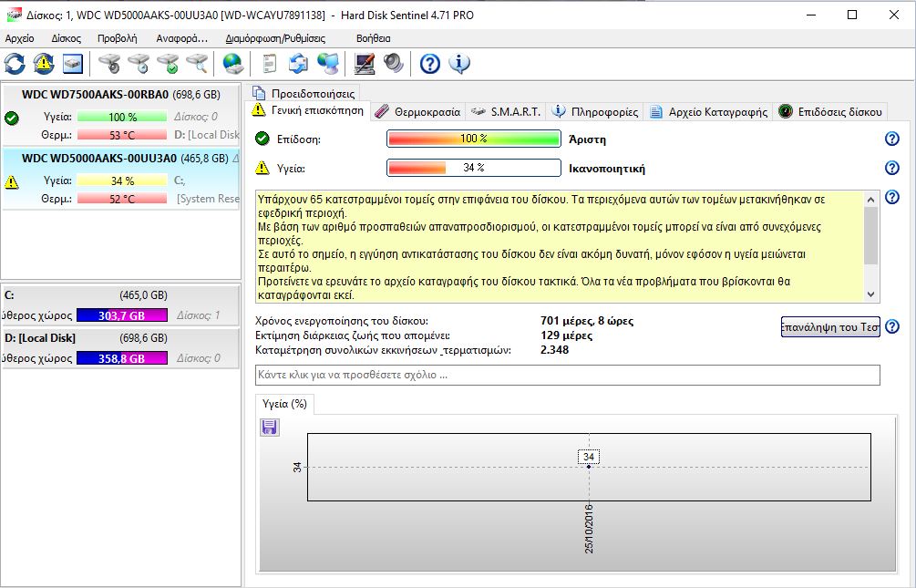This screenshot has height=588, width=916.
Task: Click the globe and monitor toolbar icon
Action: 328,64
